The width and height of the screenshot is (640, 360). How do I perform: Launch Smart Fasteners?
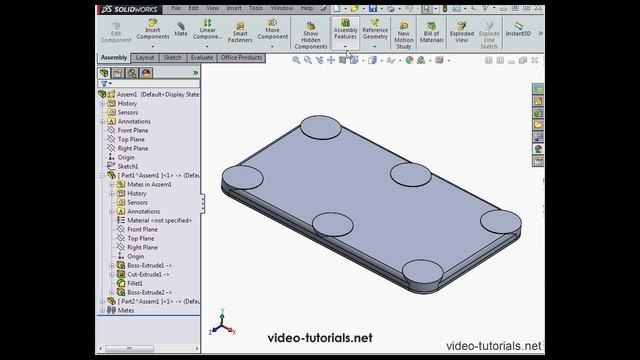[240, 33]
